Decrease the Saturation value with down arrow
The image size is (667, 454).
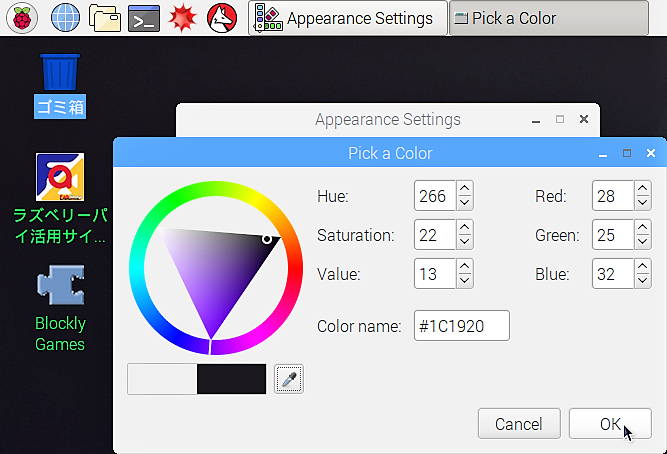click(465, 242)
